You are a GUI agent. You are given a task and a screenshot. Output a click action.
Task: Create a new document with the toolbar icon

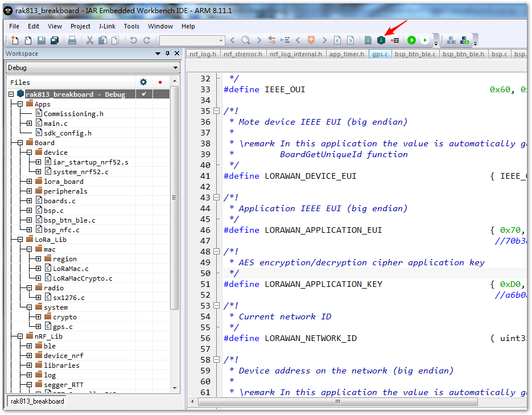click(15, 40)
